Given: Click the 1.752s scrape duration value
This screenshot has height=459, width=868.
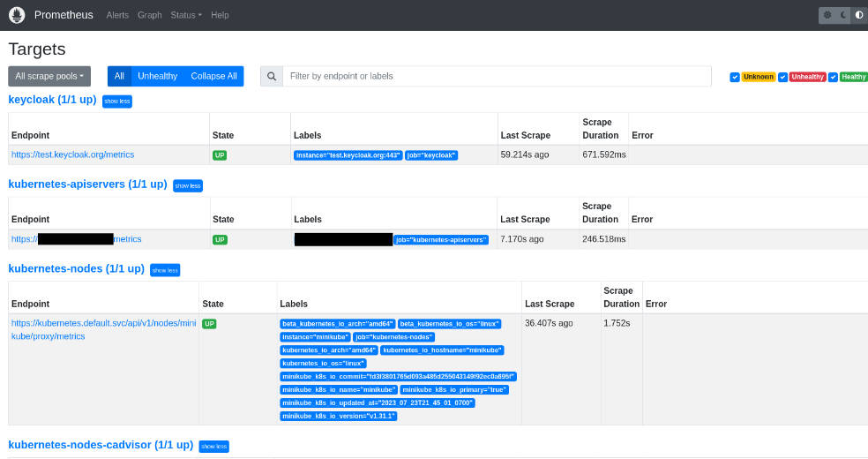Looking at the screenshot, I should (617, 323).
